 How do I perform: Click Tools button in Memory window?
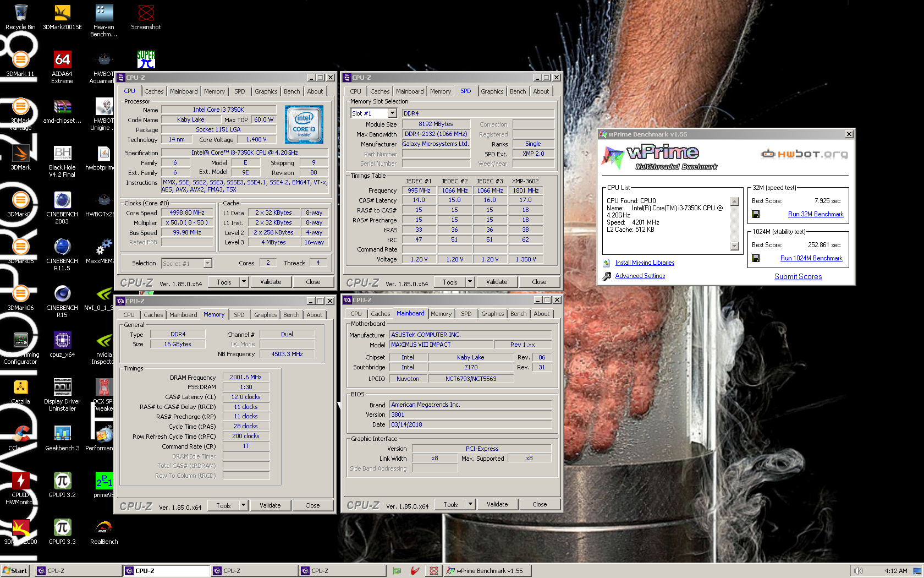pos(223,505)
